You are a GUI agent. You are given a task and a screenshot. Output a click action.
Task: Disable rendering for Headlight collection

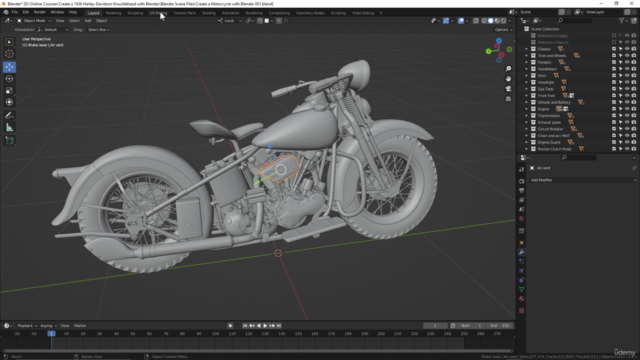pos(633,82)
